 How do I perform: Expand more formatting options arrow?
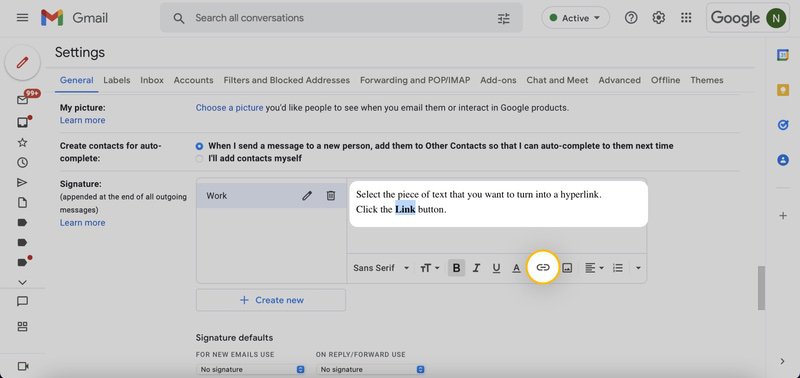638,268
